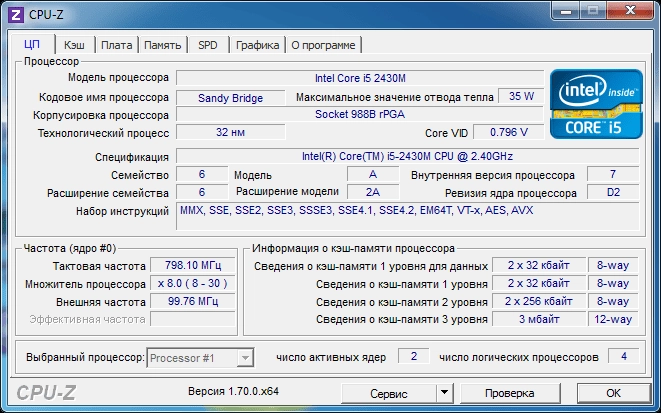
Task: Switch to the Кэш tab
Action: tap(74, 45)
